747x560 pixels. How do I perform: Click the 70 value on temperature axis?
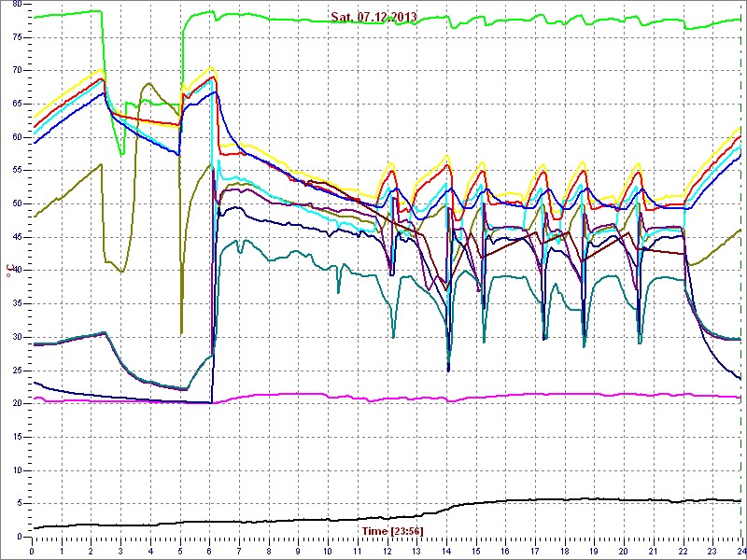17,71
